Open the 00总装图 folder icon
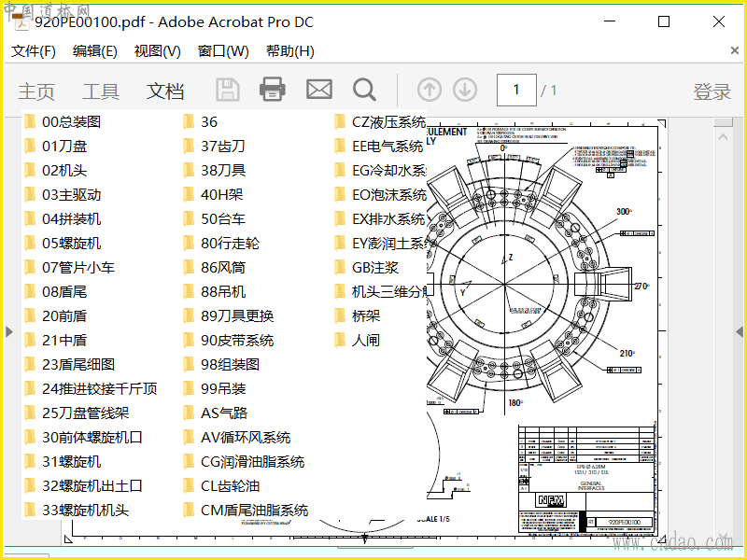 (30, 122)
